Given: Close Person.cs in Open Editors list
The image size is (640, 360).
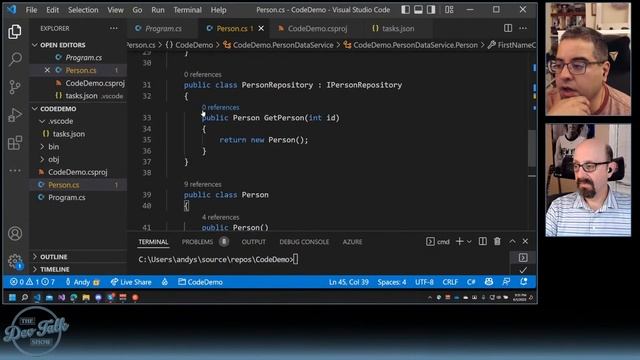Looking at the screenshot, I should (47, 70).
